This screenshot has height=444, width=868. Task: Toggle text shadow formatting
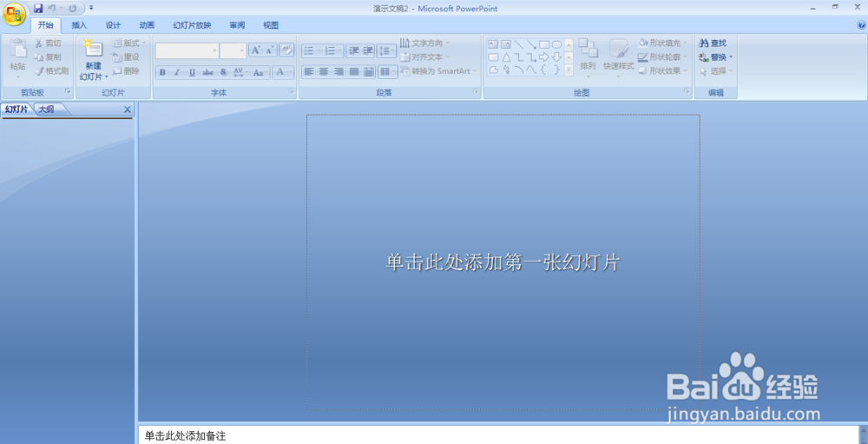(x=223, y=72)
